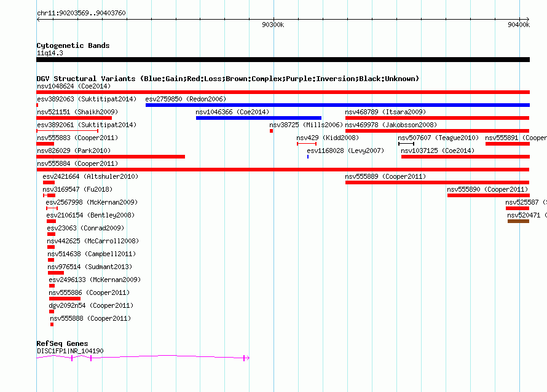Select the nsv555889 (Cooper2011) label
This screenshot has height=392, width=547.
pos(385,176)
